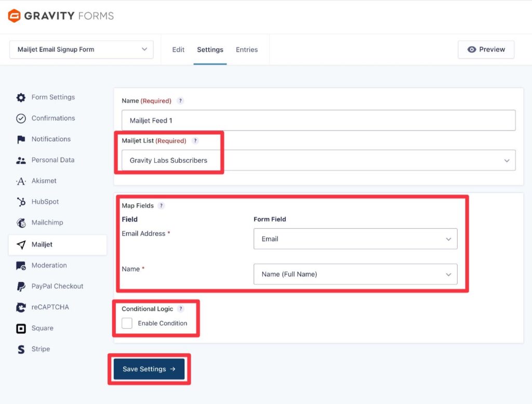Open the Mailjet List dropdown
The width and height of the screenshot is (532, 404).
pyautogui.click(x=318, y=160)
